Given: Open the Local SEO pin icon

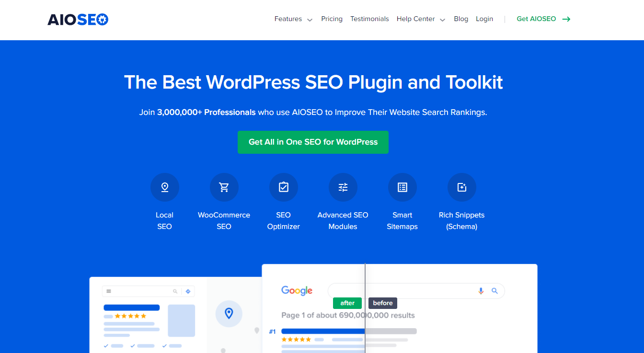Looking at the screenshot, I should 165,187.
